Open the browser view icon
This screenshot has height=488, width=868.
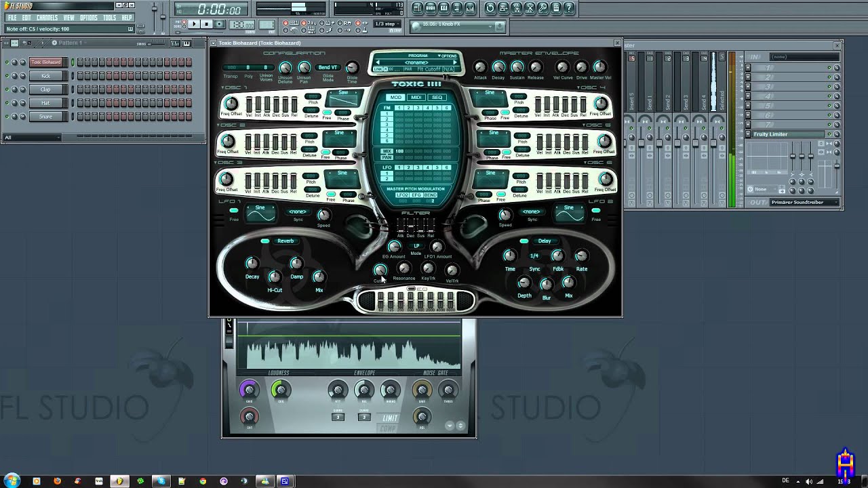coord(457,8)
